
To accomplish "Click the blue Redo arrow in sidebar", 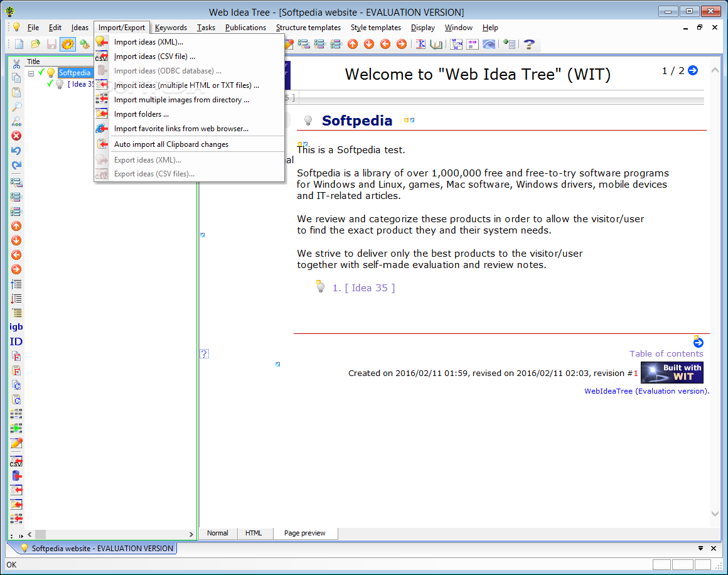I will click(x=16, y=165).
